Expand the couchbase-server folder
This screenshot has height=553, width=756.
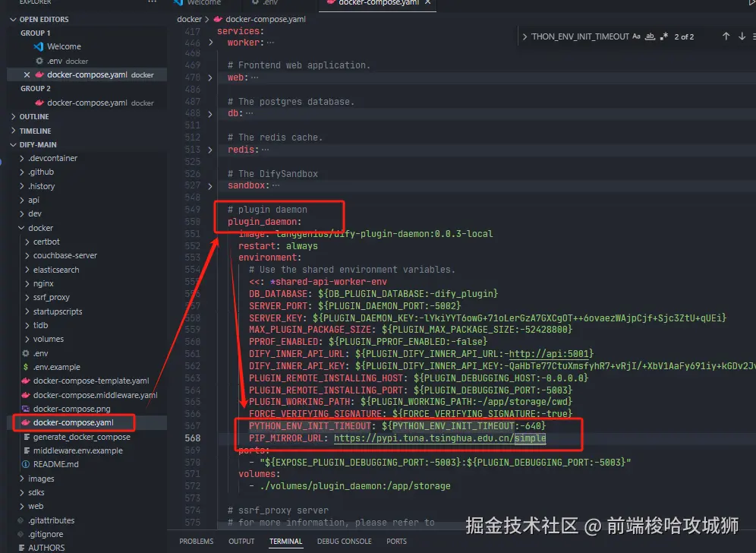(27, 256)
